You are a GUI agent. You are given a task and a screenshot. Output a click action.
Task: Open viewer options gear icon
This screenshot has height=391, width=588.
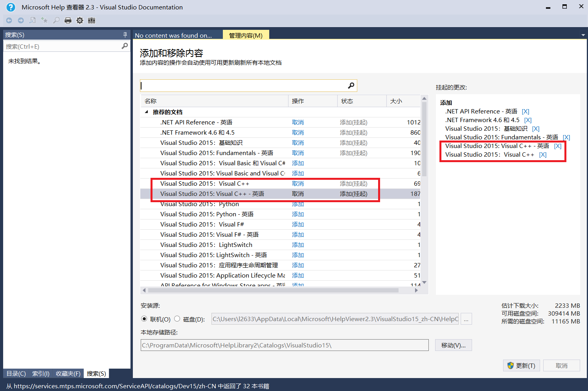(80, 20)
